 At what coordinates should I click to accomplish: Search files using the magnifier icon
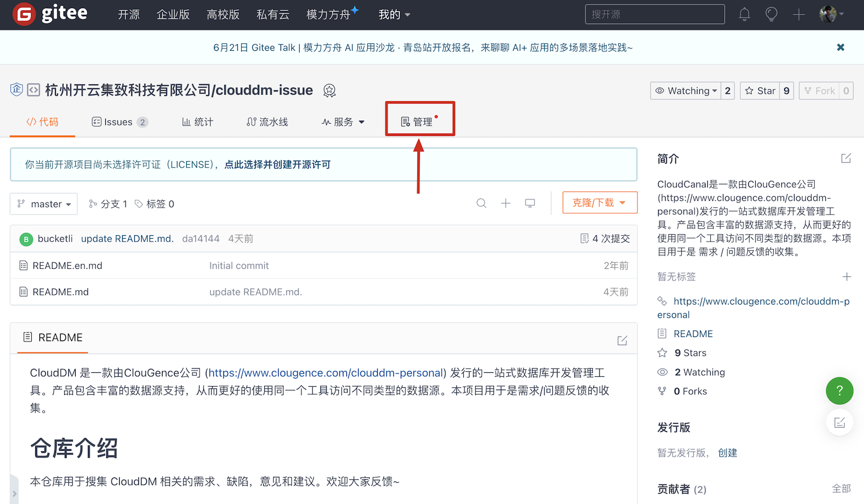[481, 203]
